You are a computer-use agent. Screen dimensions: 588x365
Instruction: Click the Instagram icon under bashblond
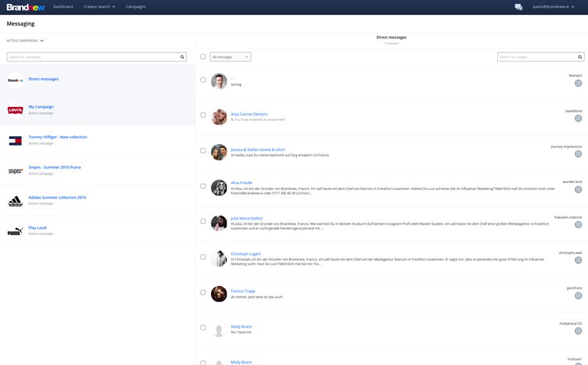pyautogui.click(x=578, y=118)
